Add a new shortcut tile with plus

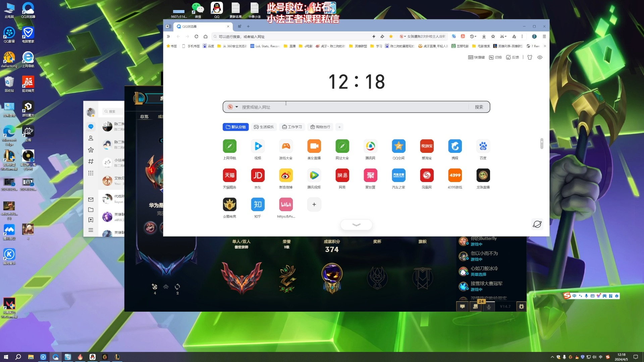(314, 204)
